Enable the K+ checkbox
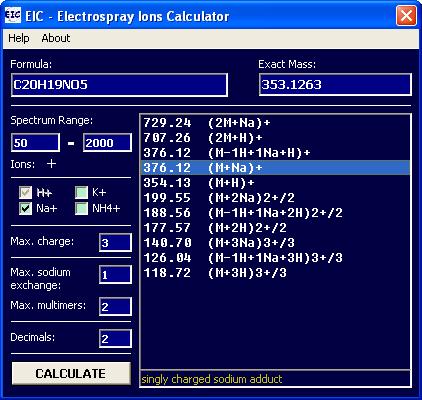This screenshot has width=422, height=400. click(81, 193)
